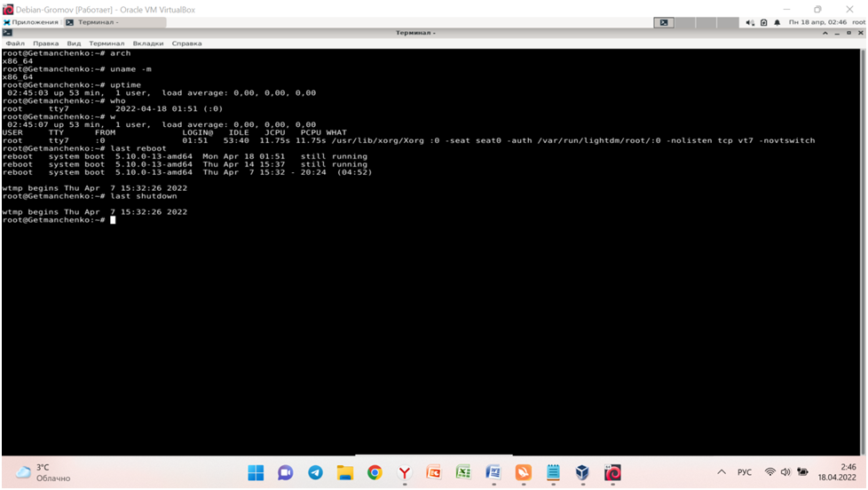Click the 'uname -m' command text
The image size is (868, 490).
coord(130,69)
